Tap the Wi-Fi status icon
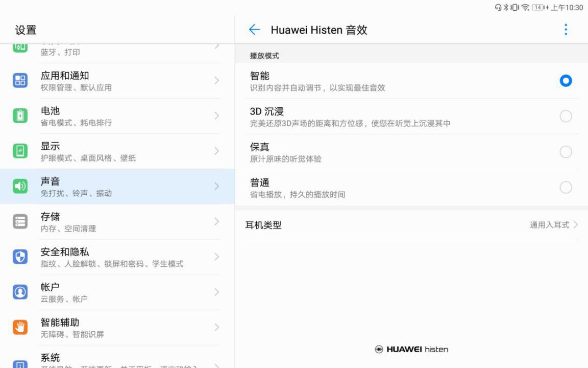Image resolution: width=588 pixels, height=368 pixels. coord(525,7)
